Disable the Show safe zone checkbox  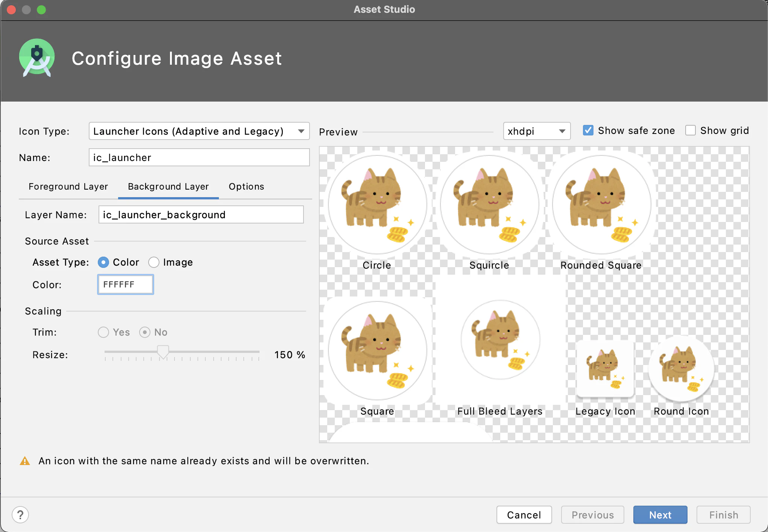588,131
